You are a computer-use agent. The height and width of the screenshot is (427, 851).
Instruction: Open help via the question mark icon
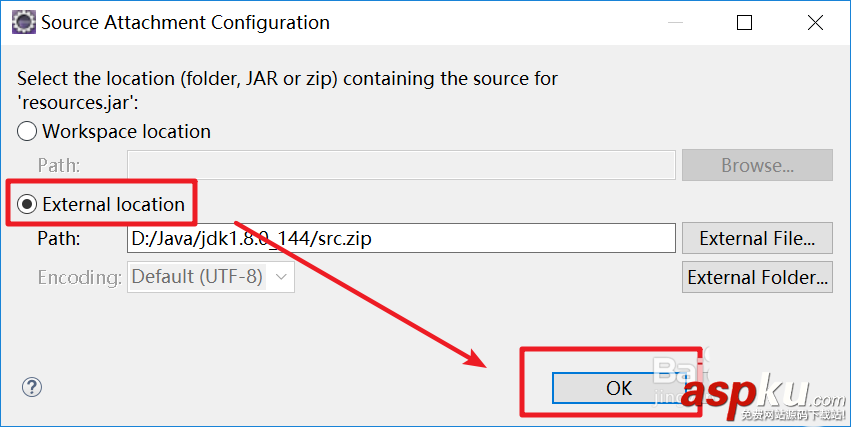click(31, 387)
